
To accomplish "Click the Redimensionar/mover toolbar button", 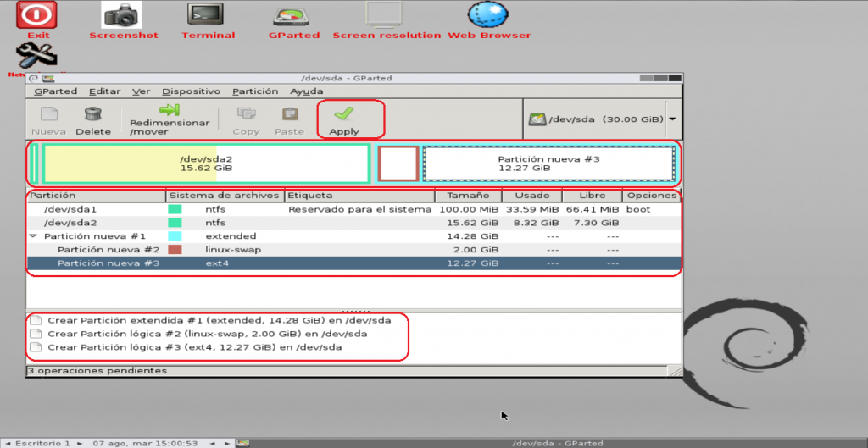I will [x=170, y=120].
